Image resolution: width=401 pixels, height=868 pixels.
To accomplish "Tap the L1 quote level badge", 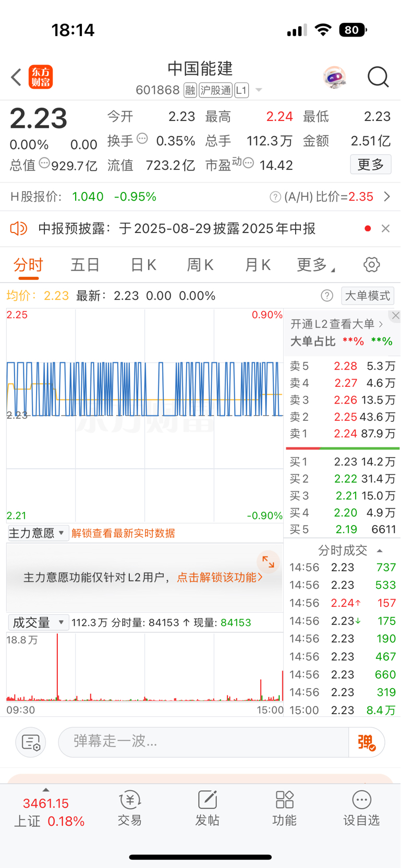I will [241, 90].
